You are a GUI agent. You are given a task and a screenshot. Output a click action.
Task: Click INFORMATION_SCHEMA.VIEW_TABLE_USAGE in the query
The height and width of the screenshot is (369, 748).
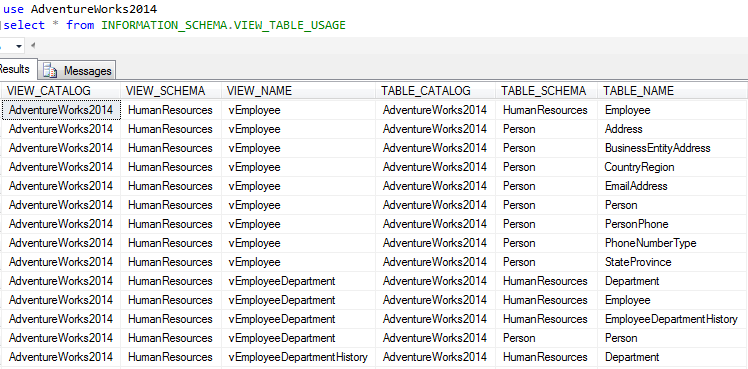(223, 25)
